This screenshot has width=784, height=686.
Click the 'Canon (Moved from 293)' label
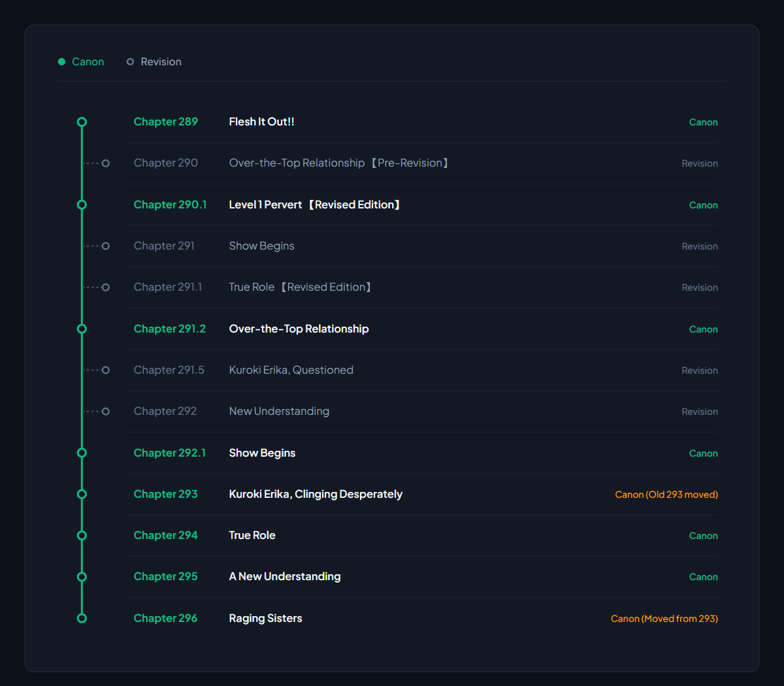pyautogui.click(x=664, y=619)
